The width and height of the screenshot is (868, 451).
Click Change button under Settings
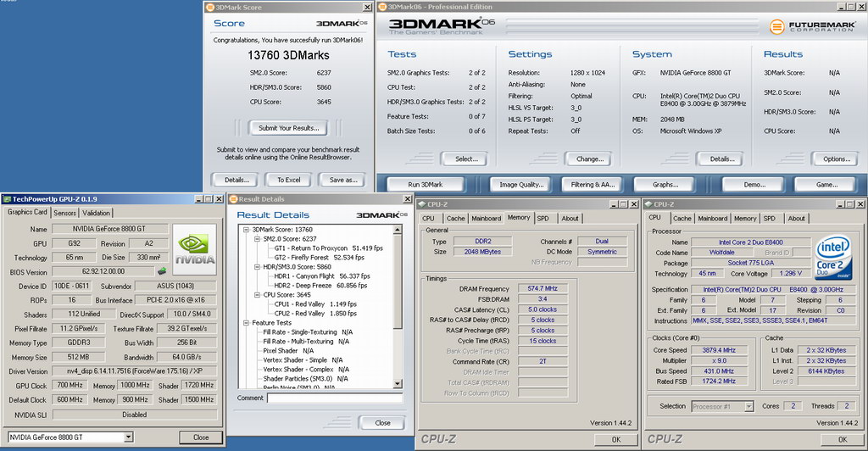(590, 159)
